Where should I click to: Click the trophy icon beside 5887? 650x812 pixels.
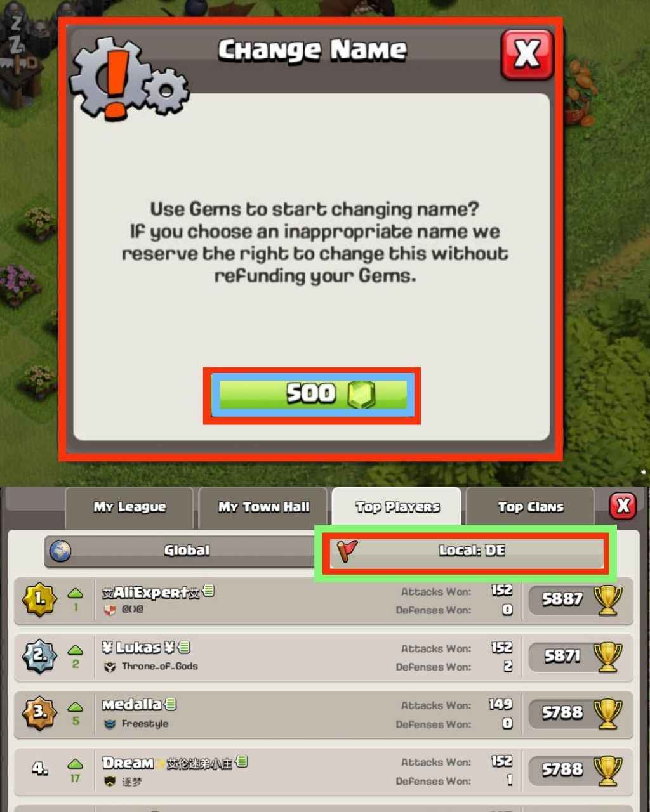607,599
